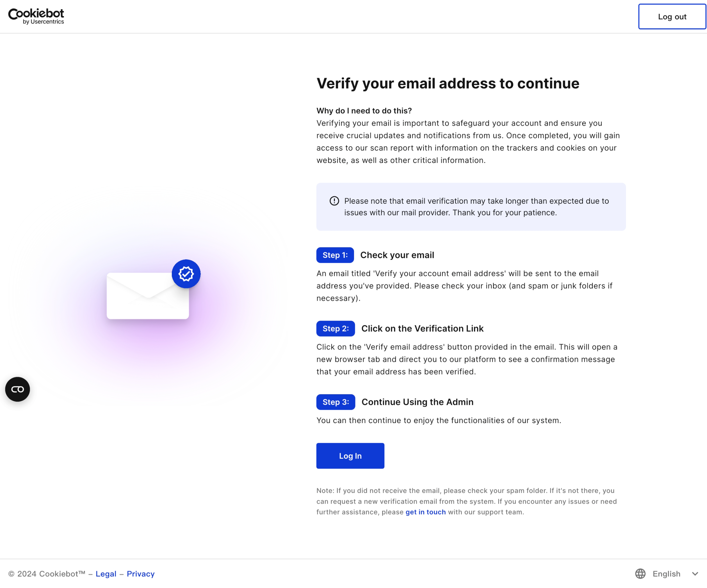707x588 pixels.
Task: Click the globe icon in the footer
Action: (640, 573)
